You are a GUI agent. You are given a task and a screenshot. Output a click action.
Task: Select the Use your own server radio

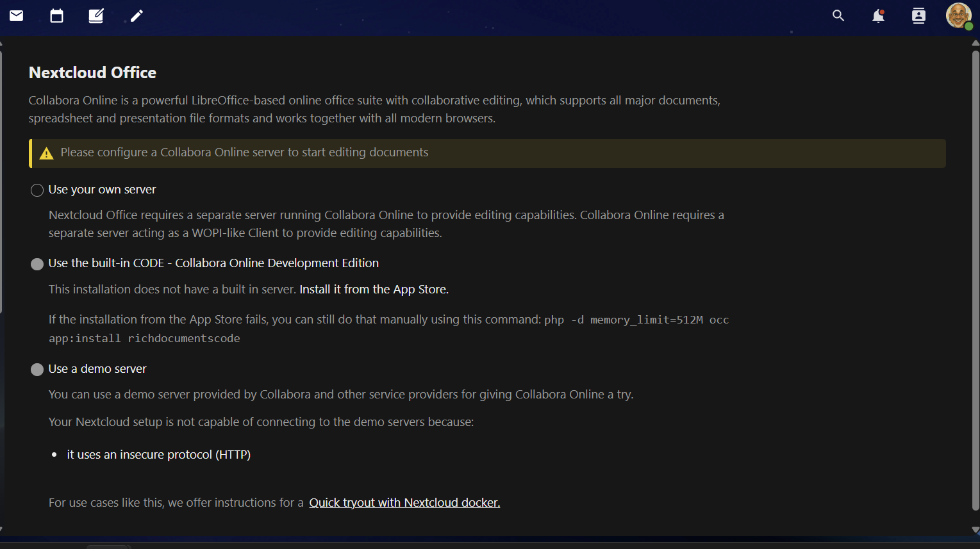click(37, 190)
